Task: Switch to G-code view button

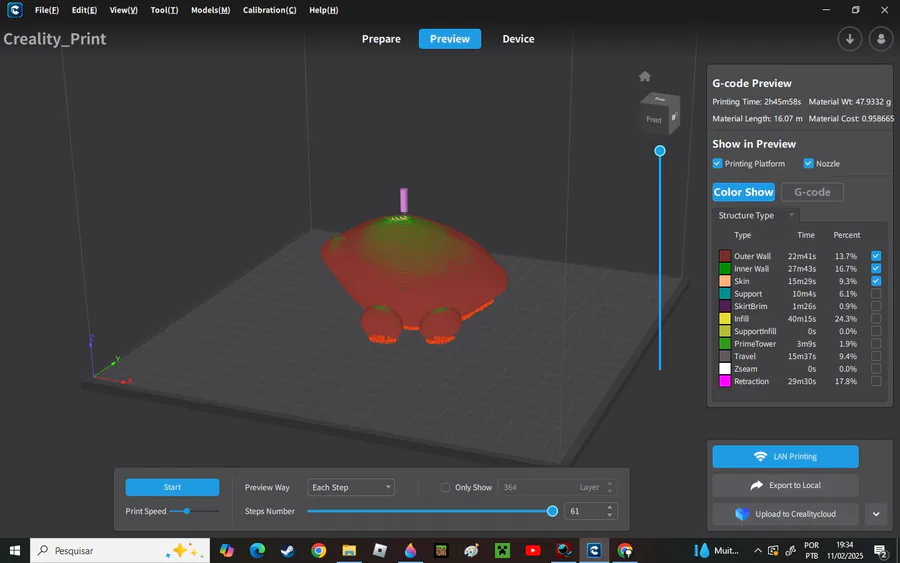Action: (x=812, y=192)
